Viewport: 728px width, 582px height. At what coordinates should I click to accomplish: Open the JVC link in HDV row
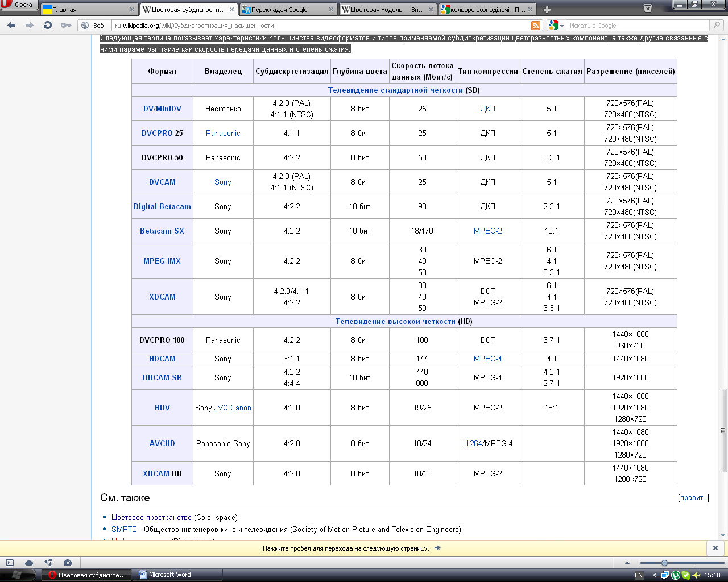(x=221, y=408)
